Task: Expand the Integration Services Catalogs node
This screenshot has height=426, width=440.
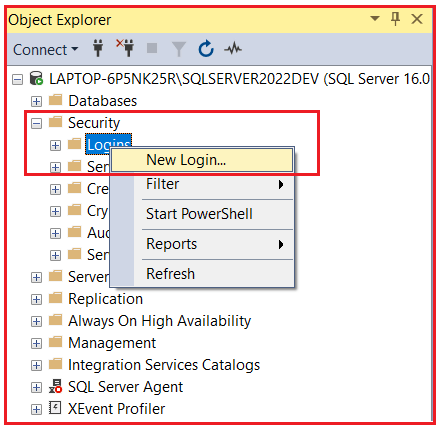Action: (x=36, y=365)
